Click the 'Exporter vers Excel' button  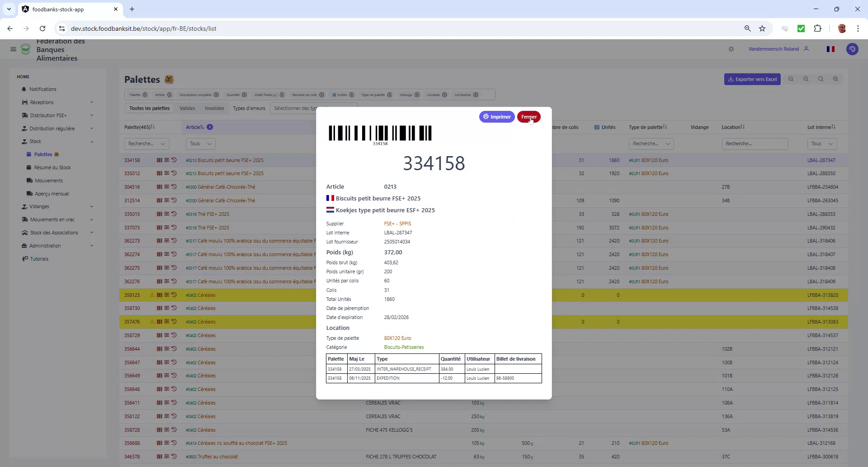pyautogui.click(x=752, y=79)
